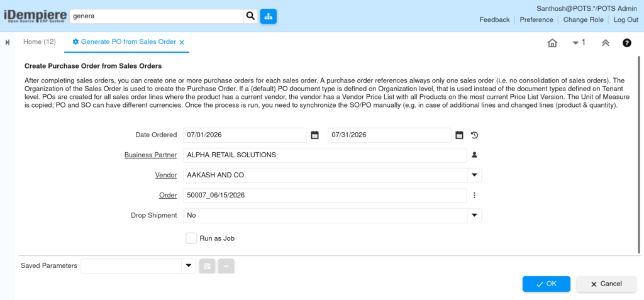Image resolution: width=644 pixels, height=300 pixels.
Task: Open the Saved Parameters dropdown arrow
Action: click(x=189, y=266)
